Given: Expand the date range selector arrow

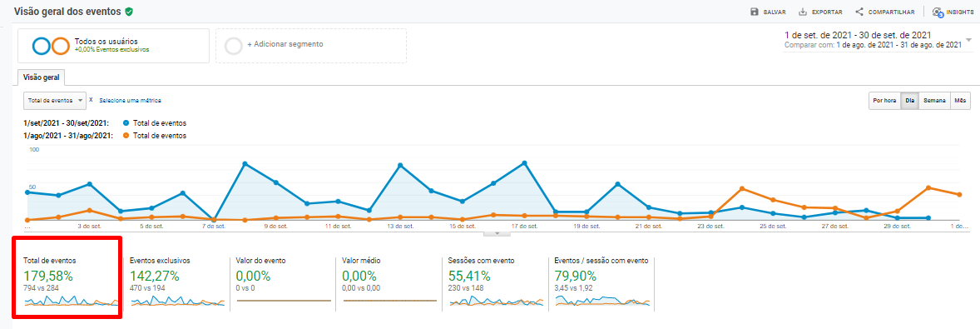Looking at the screenshot, I should coord(968,40).
